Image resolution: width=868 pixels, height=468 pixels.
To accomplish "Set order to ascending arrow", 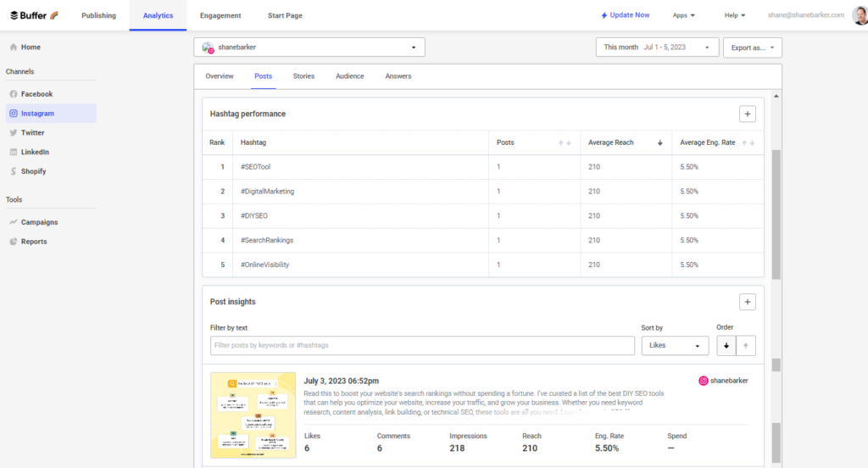I will click(x=746, y=346).
